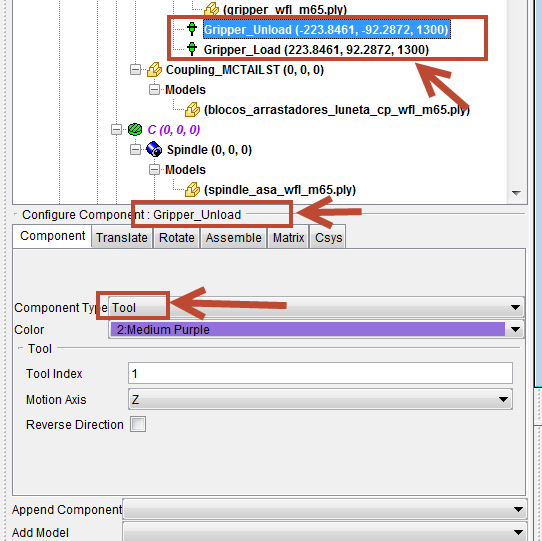Viewport: 542px width, 541px height.
Task: Collapse the Coupling_MCTAILST tree node
Action: pos(136,70)
